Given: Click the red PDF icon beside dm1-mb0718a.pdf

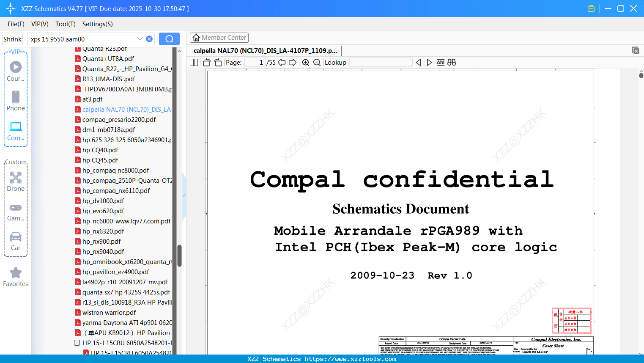Looking at the screenshot, I should click(x=78, y=129).
